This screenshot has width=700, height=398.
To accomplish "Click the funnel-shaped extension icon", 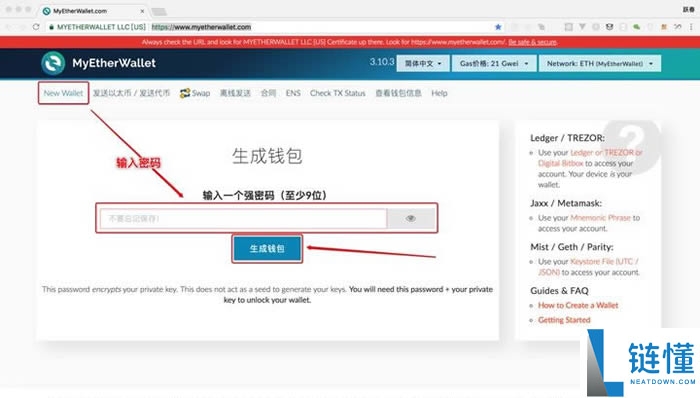I will click(582, 27).
